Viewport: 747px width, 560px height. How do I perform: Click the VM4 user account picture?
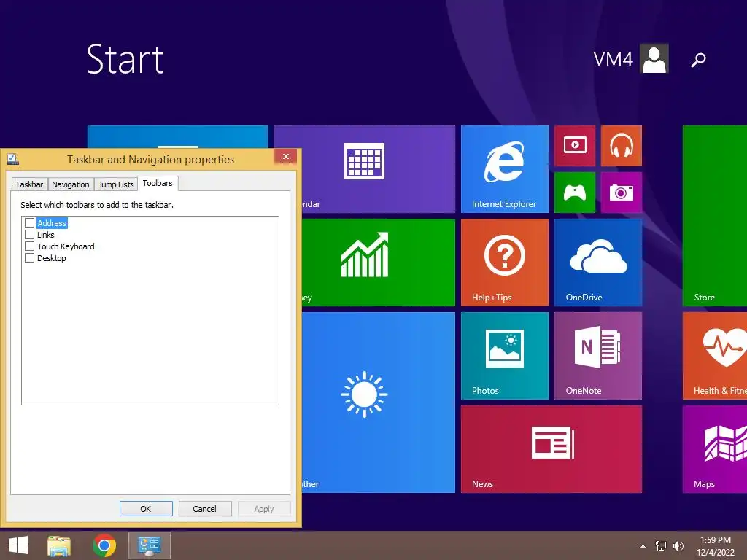(654, 58)
